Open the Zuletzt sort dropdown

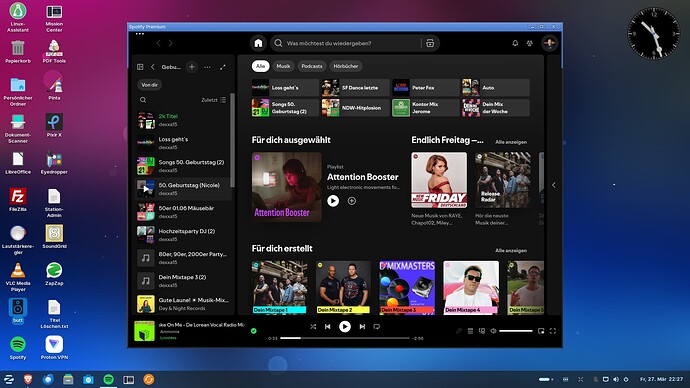pos(214,100)
